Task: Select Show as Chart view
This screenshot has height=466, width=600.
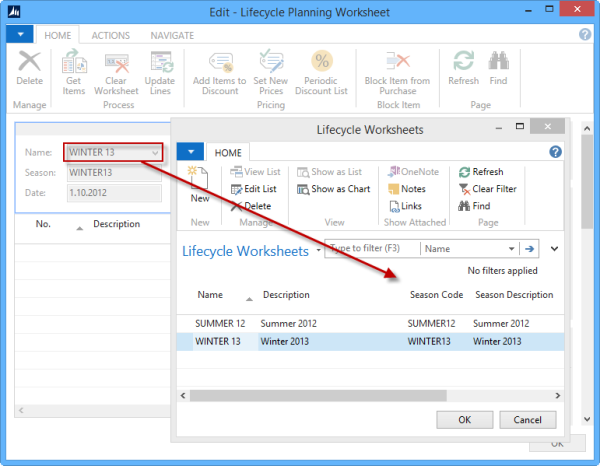Action: coord(334,189)
